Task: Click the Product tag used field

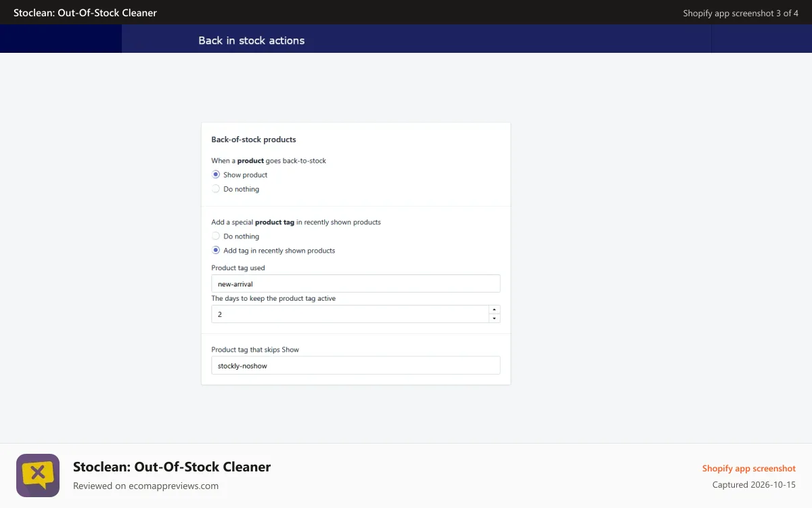Action: pos(356,284)
